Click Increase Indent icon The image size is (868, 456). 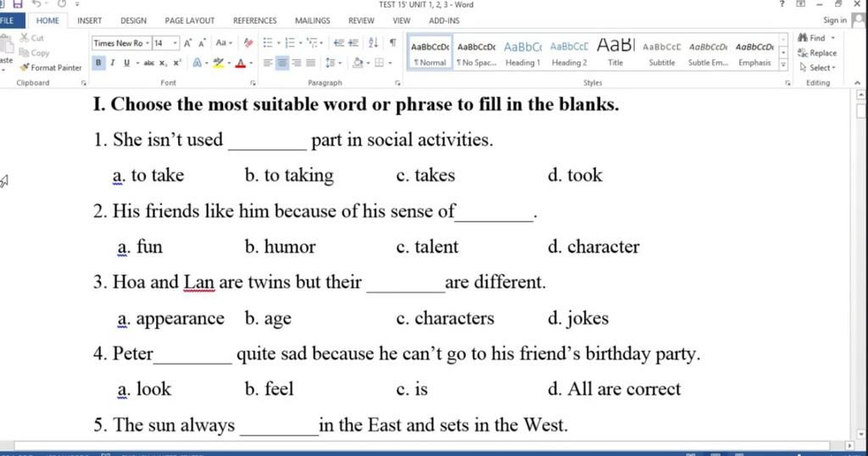point(353,42)
